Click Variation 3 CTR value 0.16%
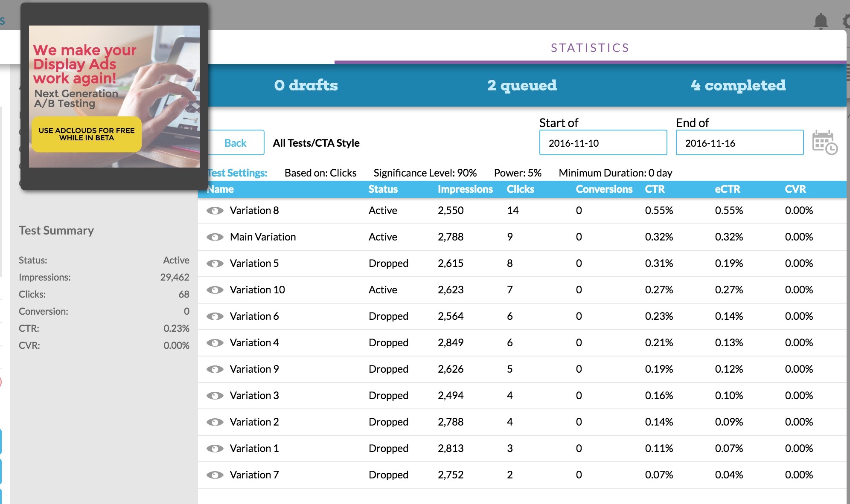Image resolution: width=850 pixels, height=504 pixels. tap(659, 396)
